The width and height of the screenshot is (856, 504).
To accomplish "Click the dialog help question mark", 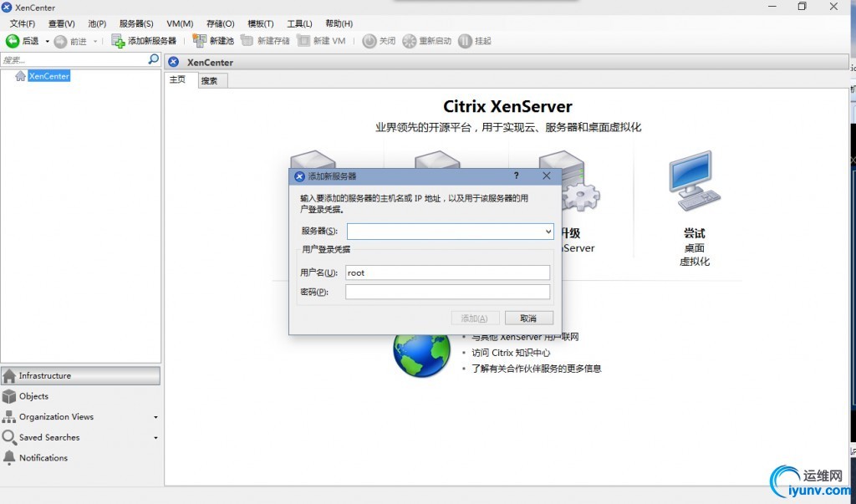I will coord(516,176).
